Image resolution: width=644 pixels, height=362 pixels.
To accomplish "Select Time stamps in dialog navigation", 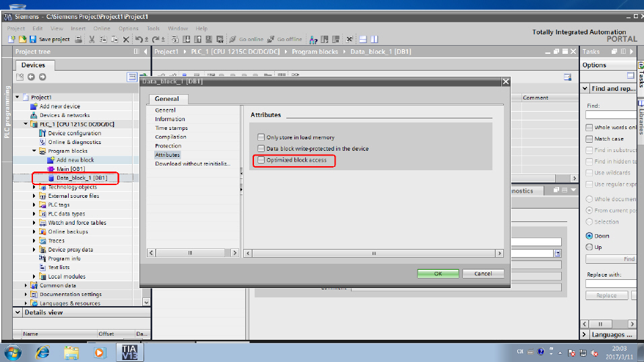I will 171,128.
